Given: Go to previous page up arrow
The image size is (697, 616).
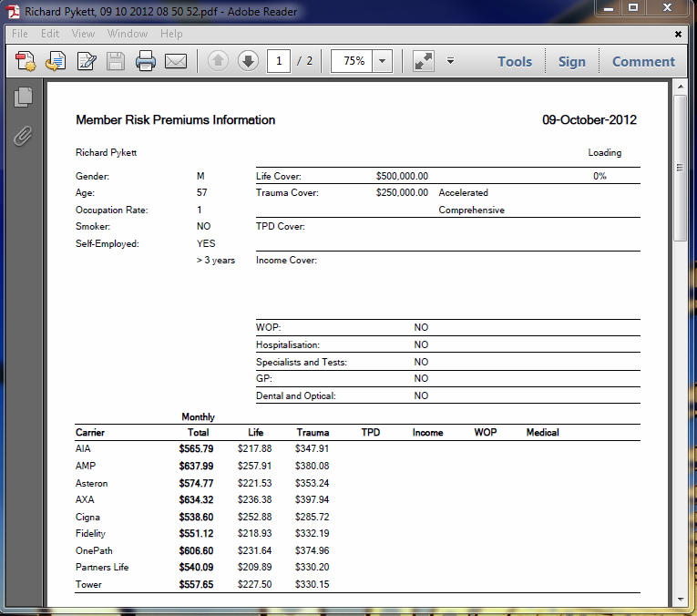Looking at the screenshot, I should tap(218, 61).
